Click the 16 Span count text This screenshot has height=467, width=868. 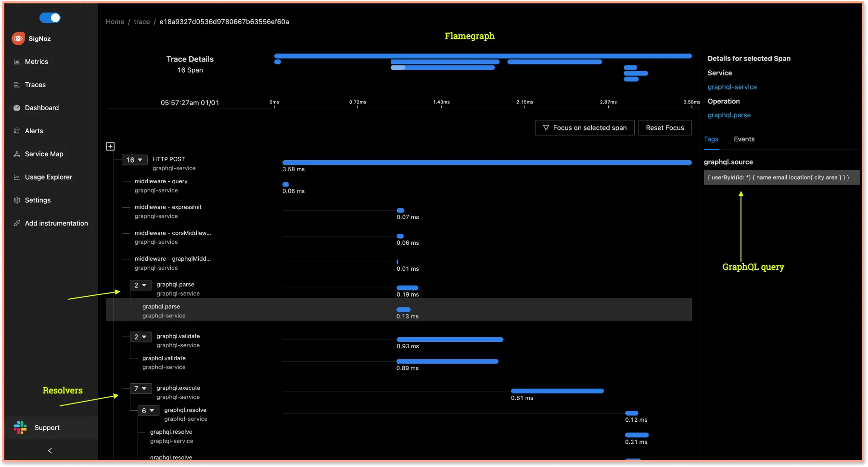(190, 70)
